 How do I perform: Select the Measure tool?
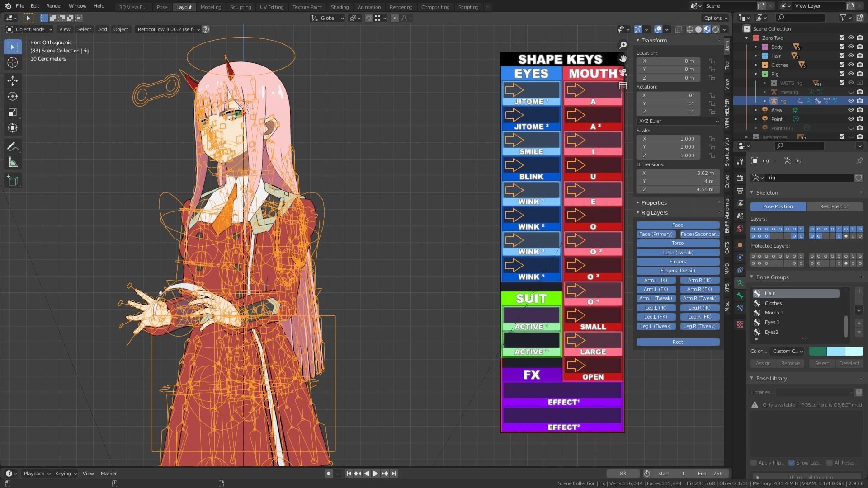click(x=13, y=163)
